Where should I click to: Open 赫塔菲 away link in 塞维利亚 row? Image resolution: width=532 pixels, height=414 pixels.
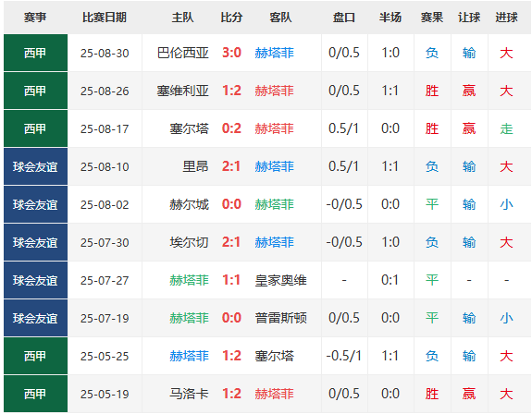point(274,91)
